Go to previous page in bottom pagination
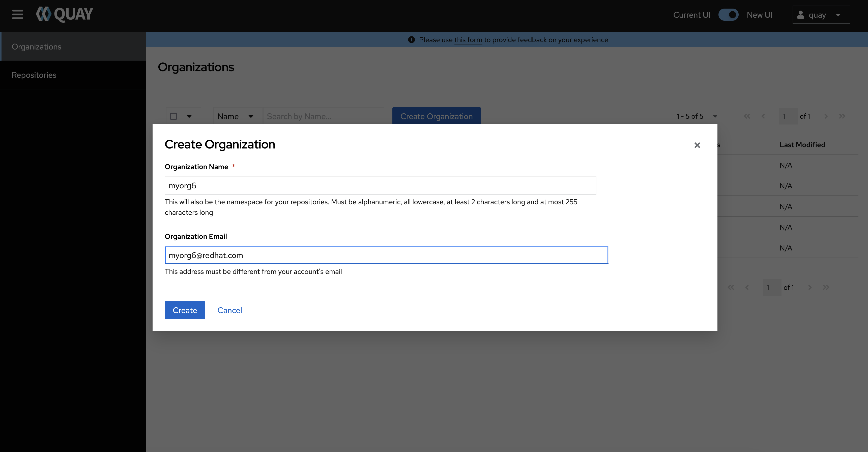The height and width of the screenshot is (452, 868). click(x=747, y=287)
